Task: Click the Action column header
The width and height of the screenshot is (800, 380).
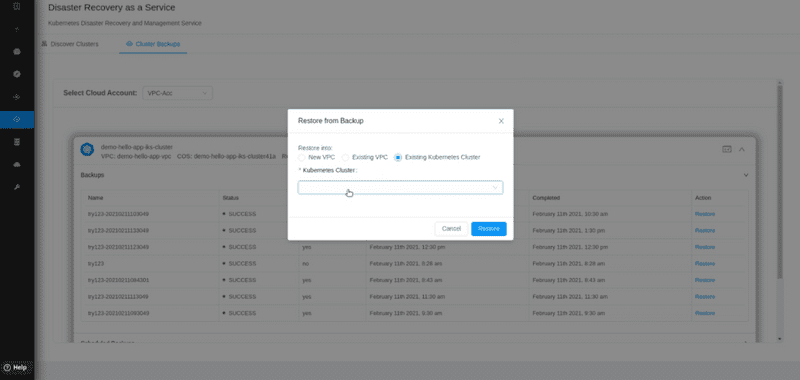Action: 703,198
